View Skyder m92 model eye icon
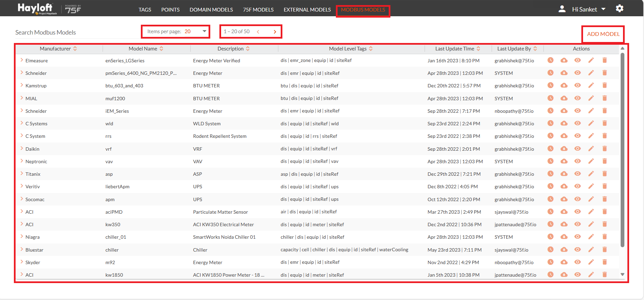This screenshot has width=644, height=300. tap(578, 262)
